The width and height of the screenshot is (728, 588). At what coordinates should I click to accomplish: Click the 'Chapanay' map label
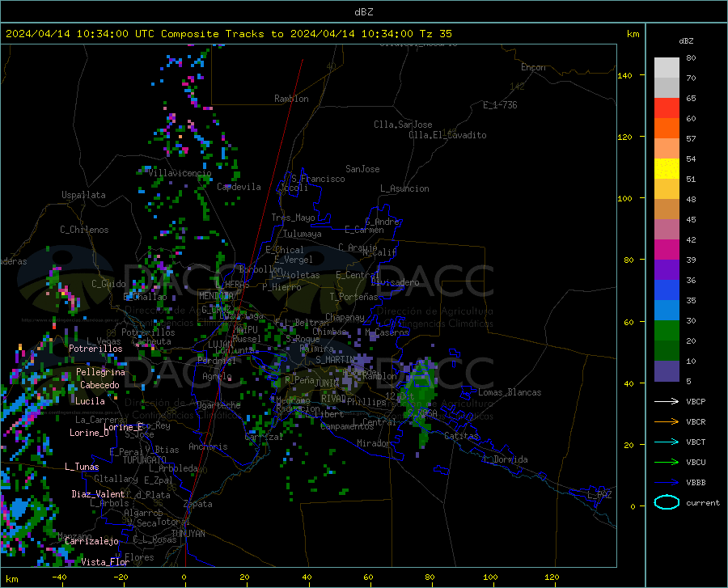point(345,317)
